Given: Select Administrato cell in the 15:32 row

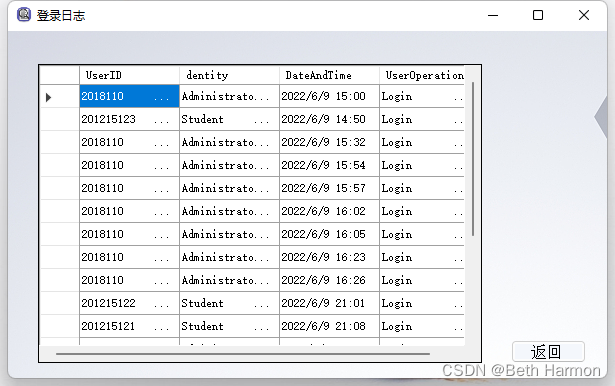Looking at the screenshot, I should [x=229, y=142].
